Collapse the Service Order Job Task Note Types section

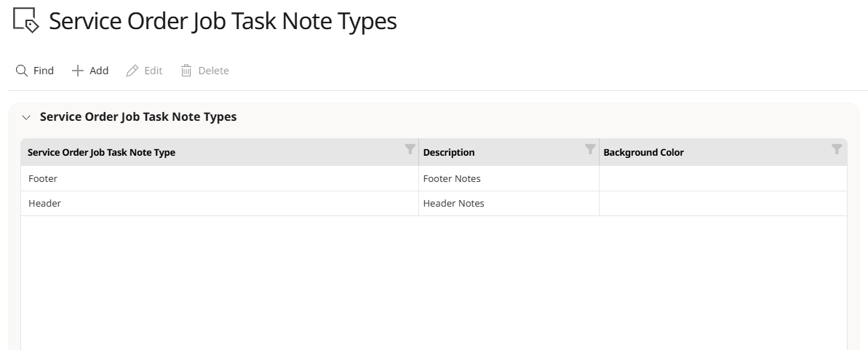(x=25, y=117)
